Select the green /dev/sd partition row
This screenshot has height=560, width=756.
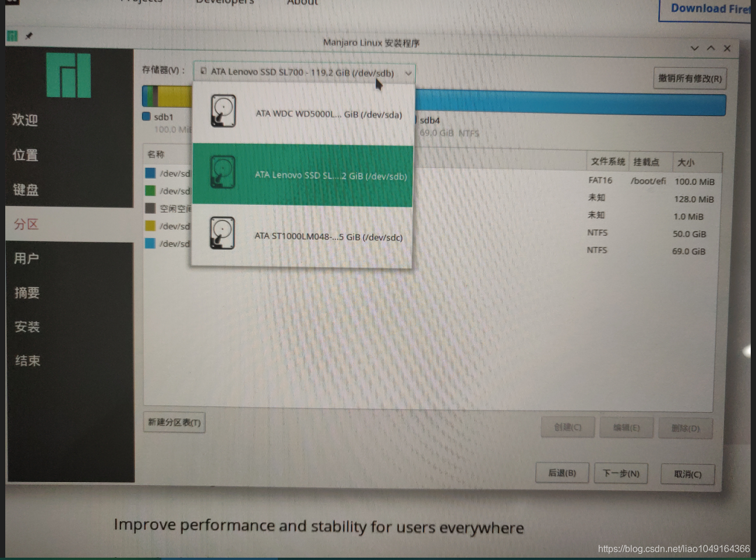coord(168,191)
